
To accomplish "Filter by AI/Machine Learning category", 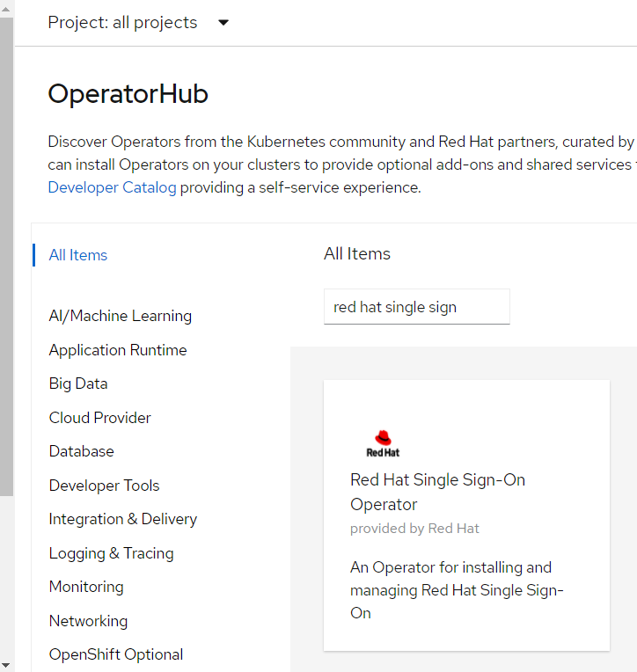I will coord(120,316).
